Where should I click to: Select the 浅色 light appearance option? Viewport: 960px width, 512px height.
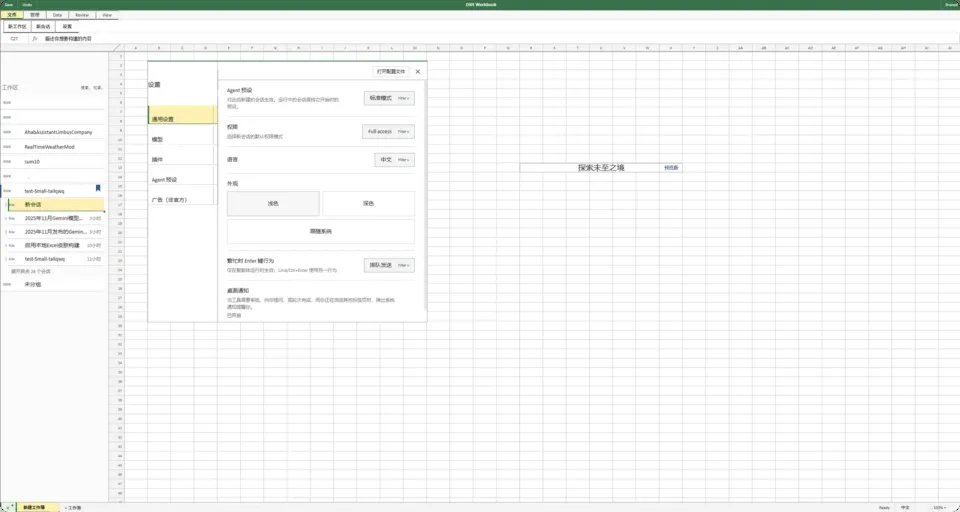coord(273,203)
